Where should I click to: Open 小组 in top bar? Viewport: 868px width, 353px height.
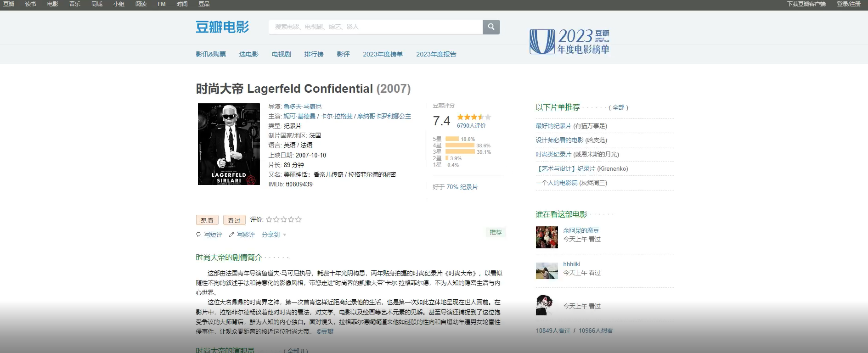119,4
